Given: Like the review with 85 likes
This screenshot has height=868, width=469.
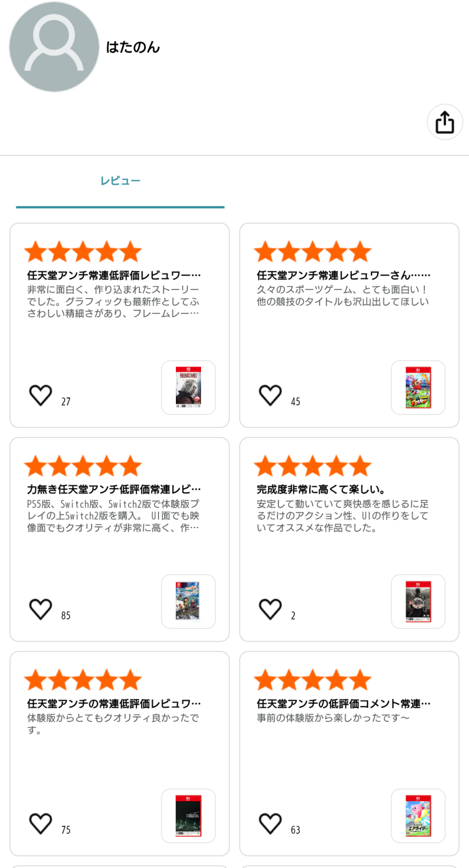Looking at the screenshot, I should [x=40, y=610].
